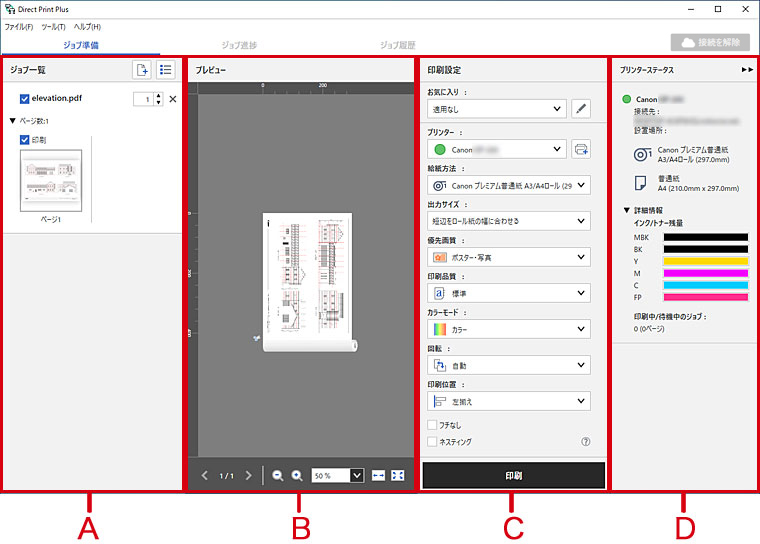
Task: Open the 給紙方法 dropdown
Action: click(507, 185)
